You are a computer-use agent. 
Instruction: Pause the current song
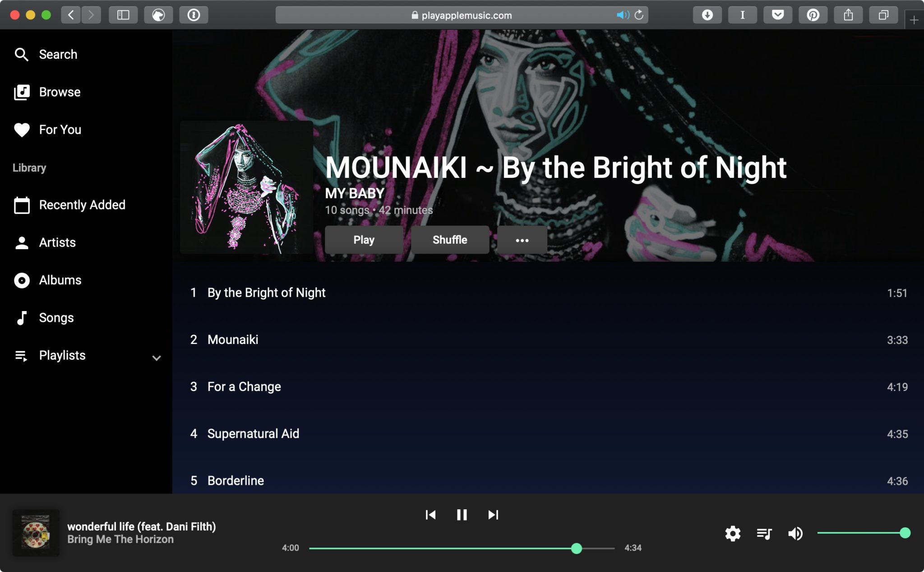pyautogui.click(x=462, y=515)
